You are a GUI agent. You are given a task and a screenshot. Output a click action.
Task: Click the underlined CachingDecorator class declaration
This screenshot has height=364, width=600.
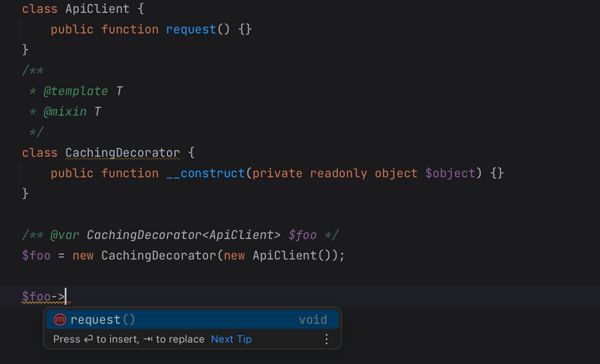tap(123, 152)
